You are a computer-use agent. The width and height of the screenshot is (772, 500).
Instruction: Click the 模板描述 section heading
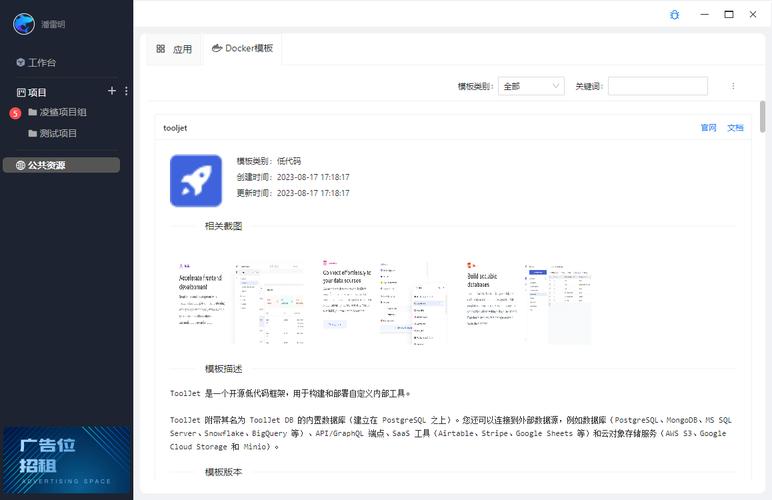click(x=224, y=369)
